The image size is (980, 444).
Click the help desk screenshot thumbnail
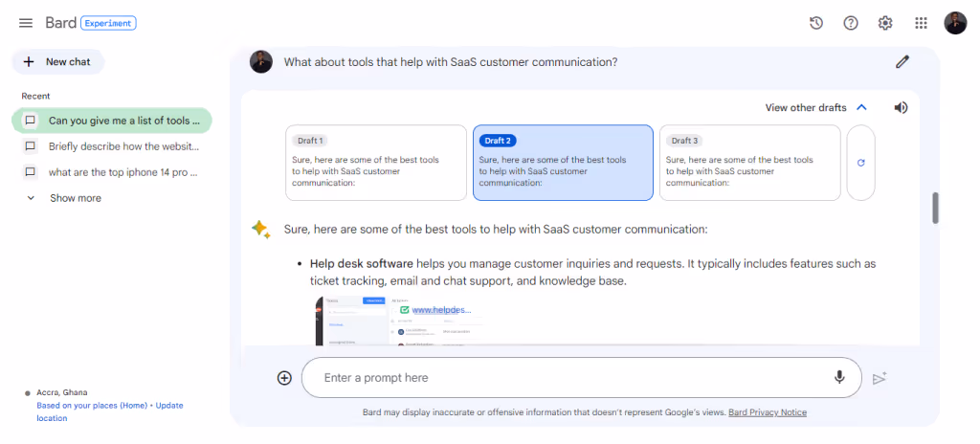coord(399,321)
